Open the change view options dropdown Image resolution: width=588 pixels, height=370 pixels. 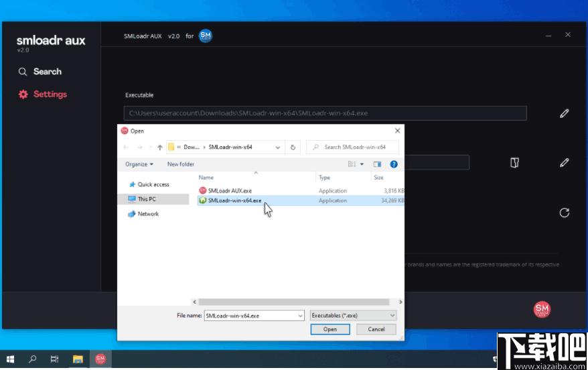(x=362, y=164)
